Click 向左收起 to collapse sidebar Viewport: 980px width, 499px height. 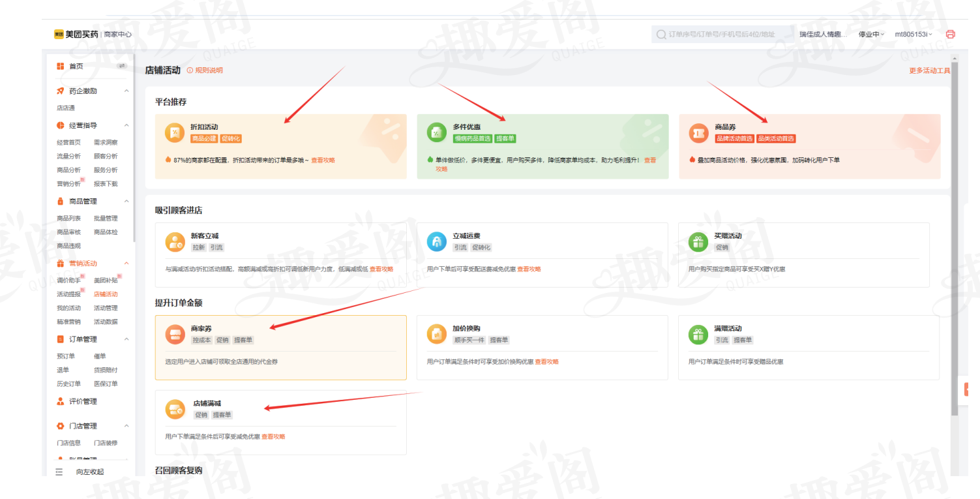coord(89,472)
